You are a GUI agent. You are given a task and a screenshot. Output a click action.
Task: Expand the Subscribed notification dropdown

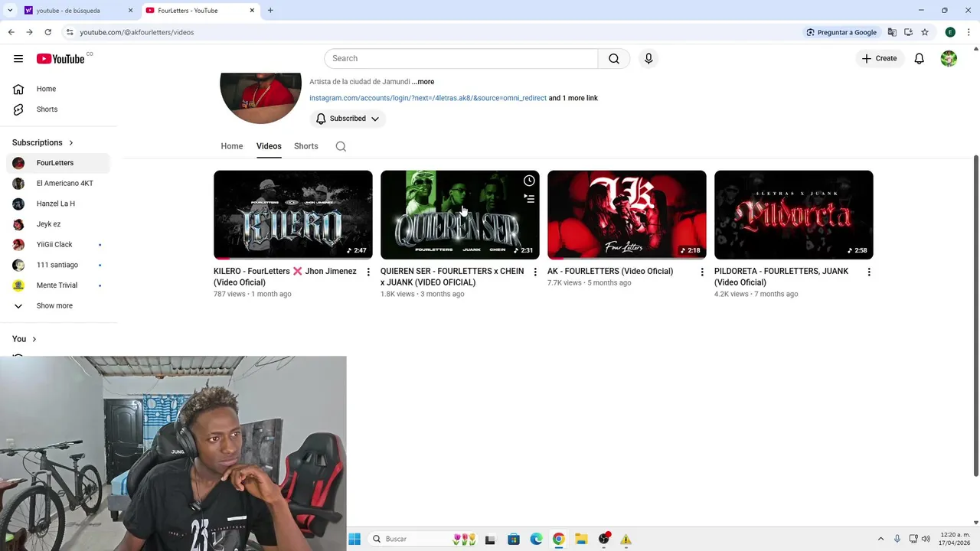click(348, 119)
